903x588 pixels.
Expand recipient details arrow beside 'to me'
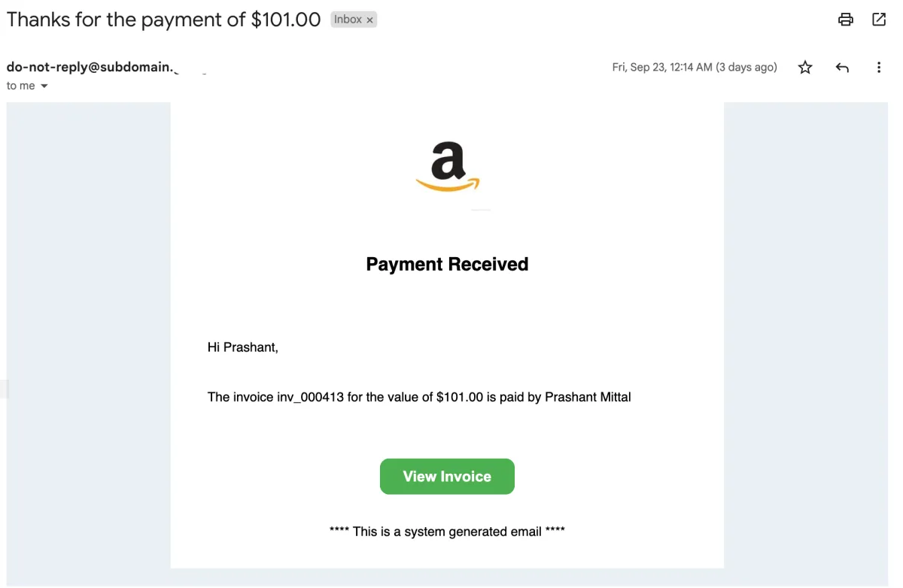(x=44, y=86)
